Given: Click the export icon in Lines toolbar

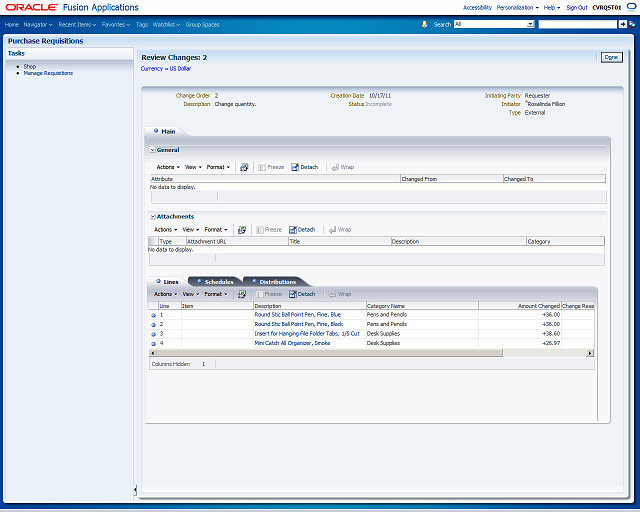Looking at the screenshot, I should (x=242, y=294).
